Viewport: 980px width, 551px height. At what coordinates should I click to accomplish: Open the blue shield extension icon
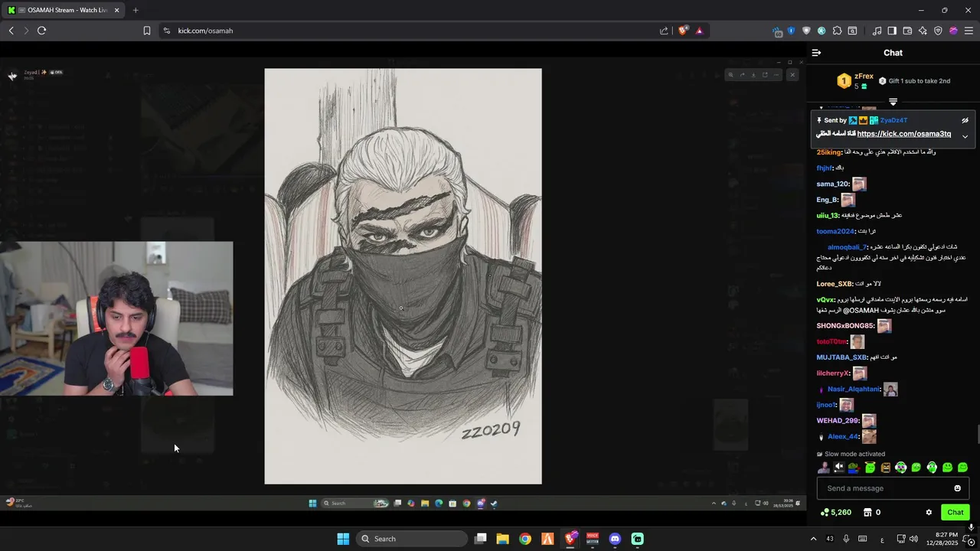pyautogui.click(x=792, y=31)
